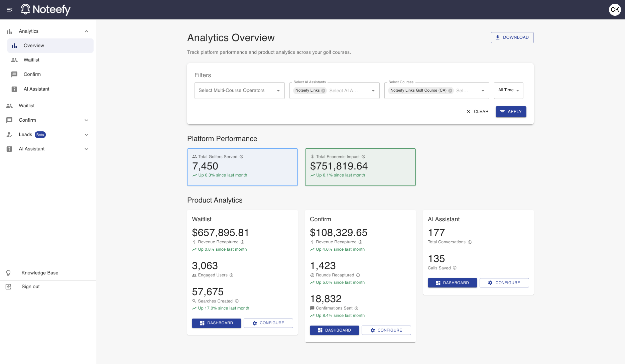Click info icon beside Total Golfers Served
The image size is (625, 364).
pyautogui.click(x=241, y=157)
